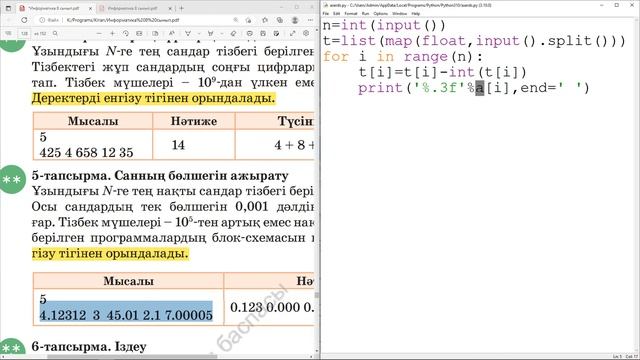The width and height of the screenshot is (640, 360).
Task: Click result cell '14' in PDF table
Action: tap(178, 145)
